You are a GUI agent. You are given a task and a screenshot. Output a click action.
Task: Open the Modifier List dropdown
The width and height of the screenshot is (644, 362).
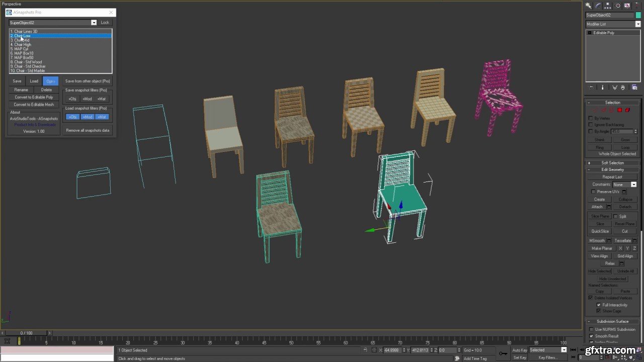638,24
